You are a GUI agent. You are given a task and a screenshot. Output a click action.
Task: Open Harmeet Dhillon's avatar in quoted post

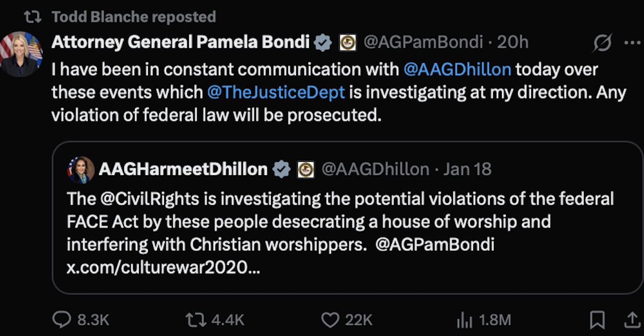(80, 170)
